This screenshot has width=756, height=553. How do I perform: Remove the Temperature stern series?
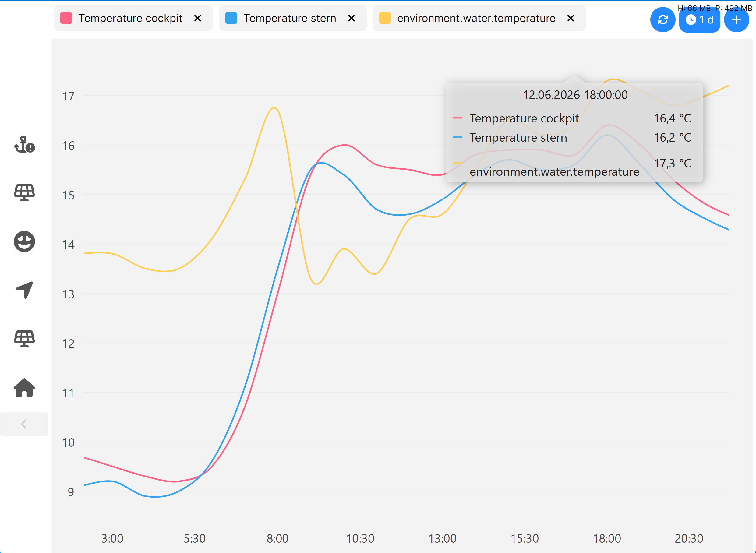pyautogui.click(x=352, y=18)
